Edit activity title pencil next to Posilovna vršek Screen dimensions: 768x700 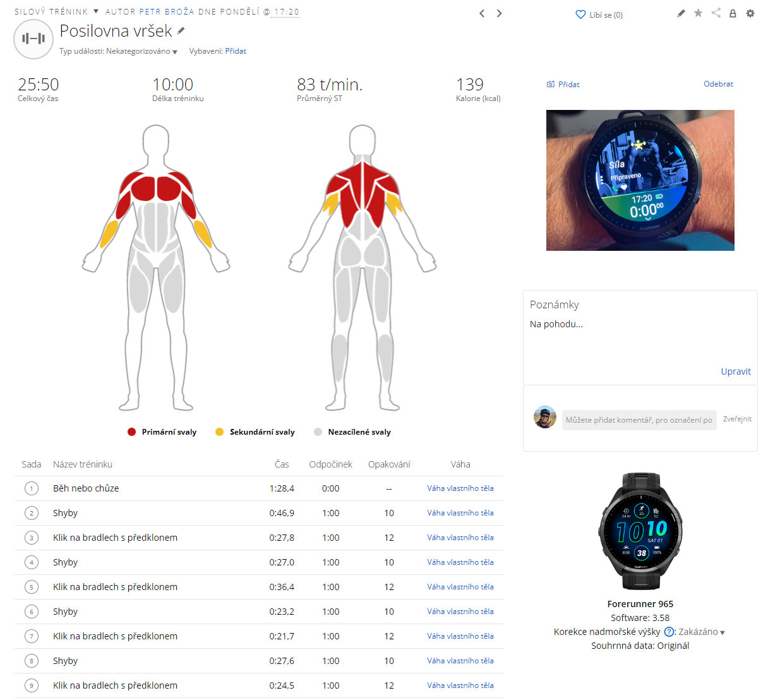click(x=181, y=30)
